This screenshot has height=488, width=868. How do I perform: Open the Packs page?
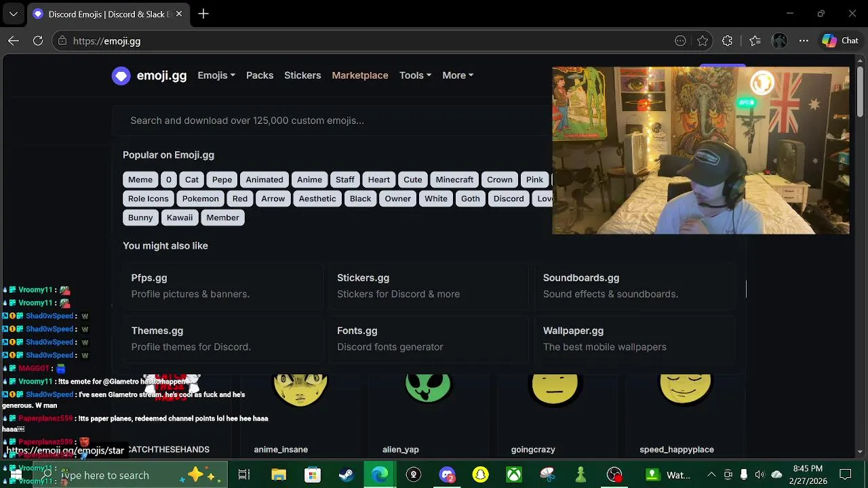coord(260,75)
